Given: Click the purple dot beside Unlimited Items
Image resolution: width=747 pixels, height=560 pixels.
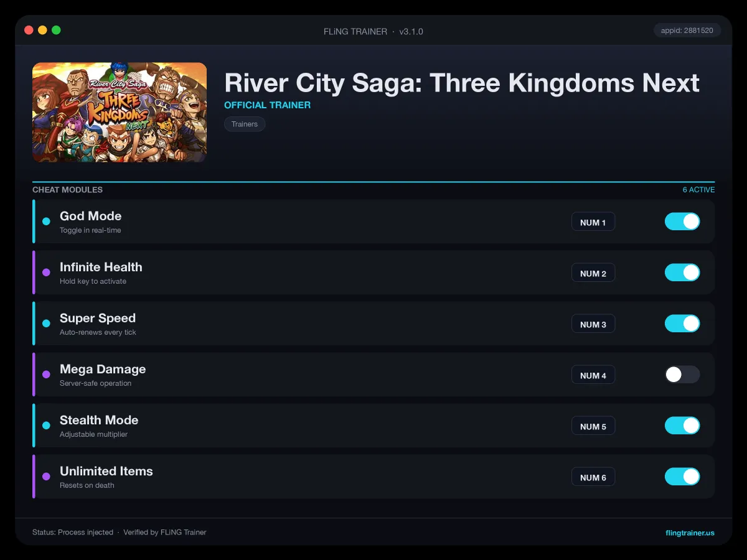Looking at the screenshot, I should pyautogui.click(x=46, y=477).
